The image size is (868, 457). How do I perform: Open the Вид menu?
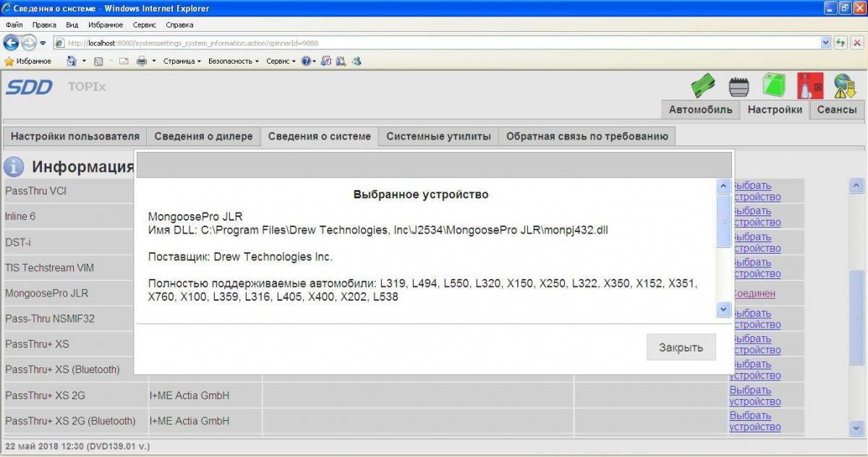(72, 25)
